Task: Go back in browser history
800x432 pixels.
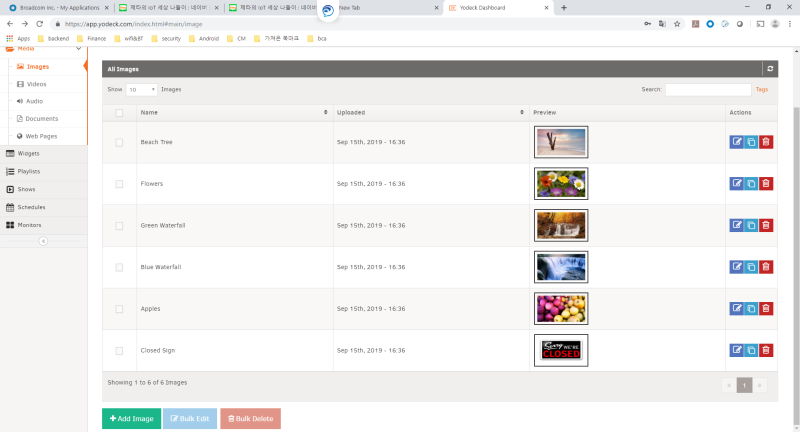Action: point(10,24)
